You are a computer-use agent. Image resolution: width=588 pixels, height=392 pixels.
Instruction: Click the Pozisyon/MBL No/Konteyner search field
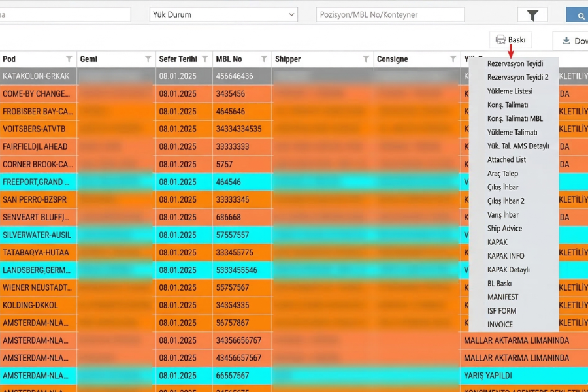[x=390, y=14]
